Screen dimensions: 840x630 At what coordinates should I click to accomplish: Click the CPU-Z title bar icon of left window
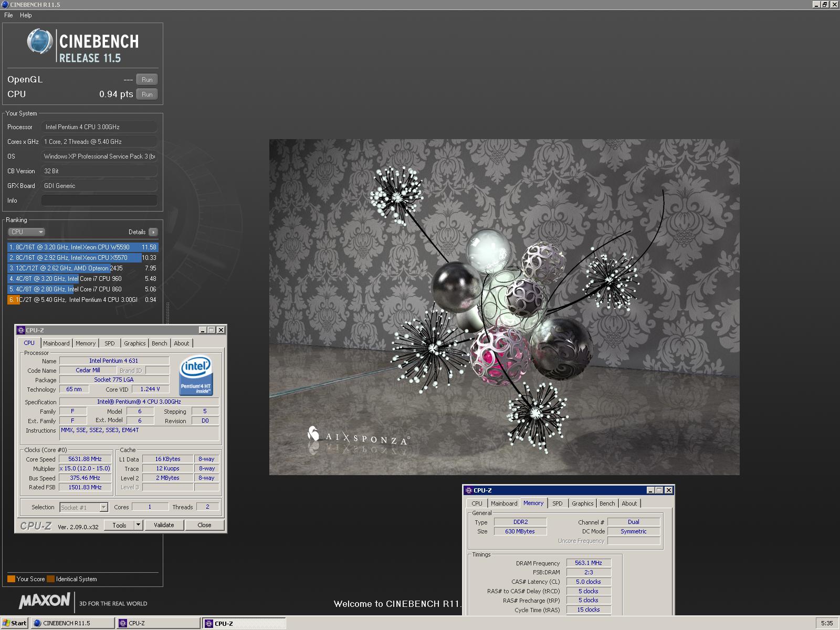(21, 330)
